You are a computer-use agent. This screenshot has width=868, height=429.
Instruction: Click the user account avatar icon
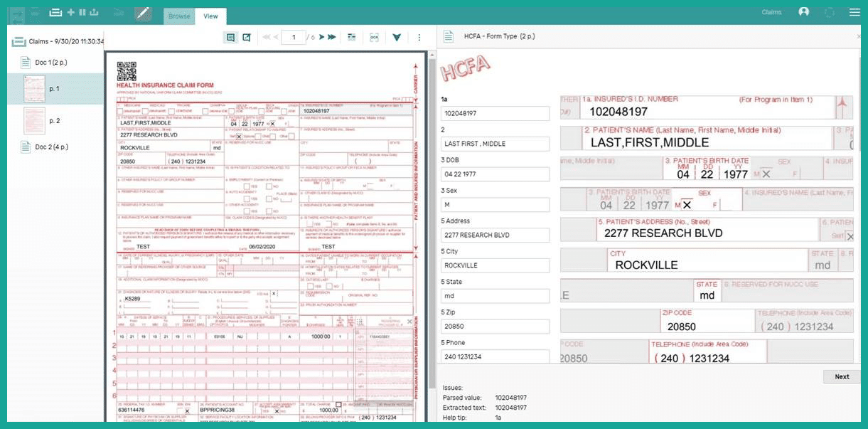click(x=804, y=11)
